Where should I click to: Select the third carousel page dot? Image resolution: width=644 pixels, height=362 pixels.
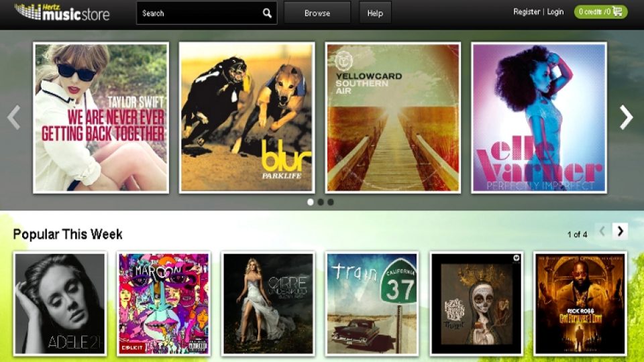pos(331,202)
